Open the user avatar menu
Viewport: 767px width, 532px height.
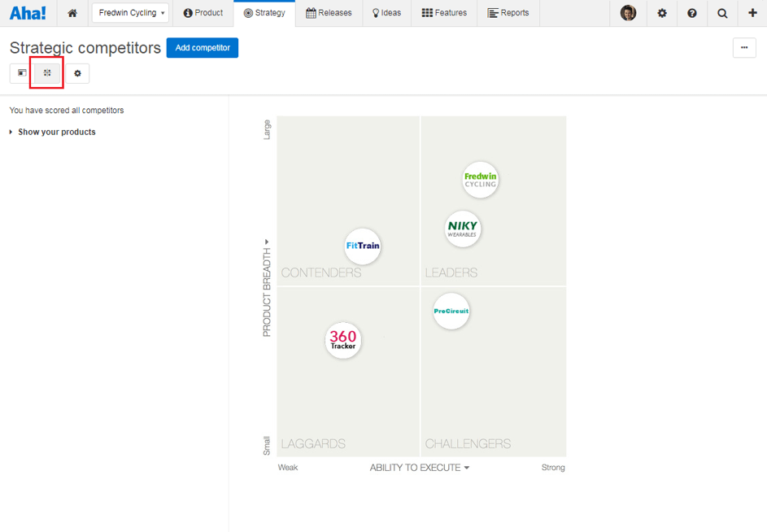(628, 13)
